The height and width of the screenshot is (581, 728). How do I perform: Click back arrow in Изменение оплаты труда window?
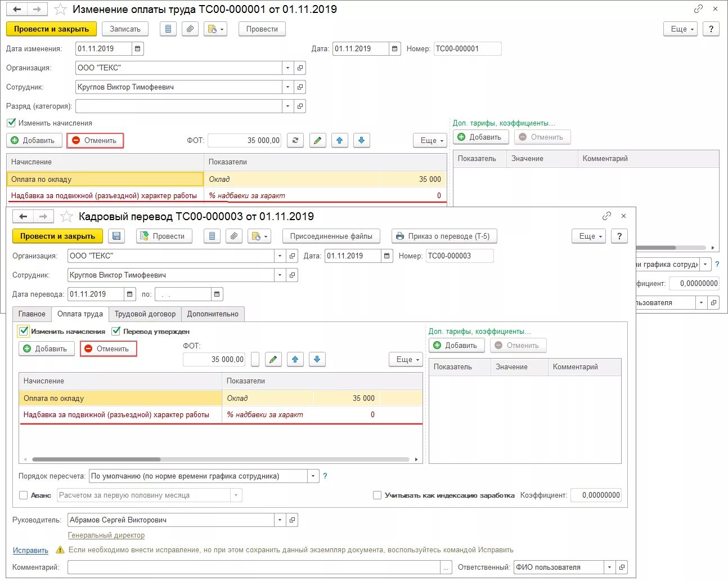(x=17, y=10)
